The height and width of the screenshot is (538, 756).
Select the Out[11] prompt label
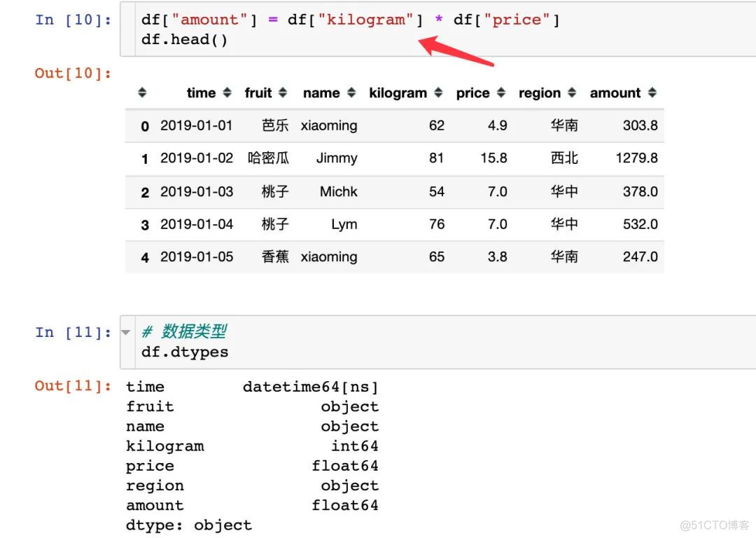73,386
